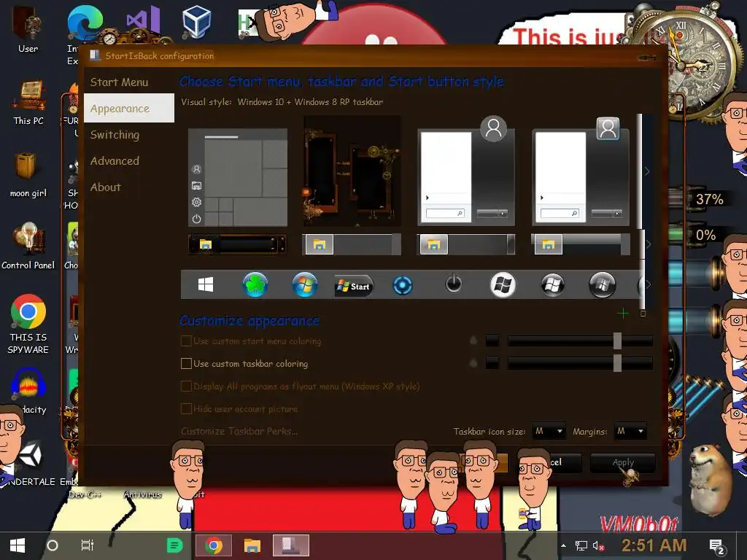The image size is (747, 560).
Task: Open Task View on the taskbar
Action: click(88, 545)
